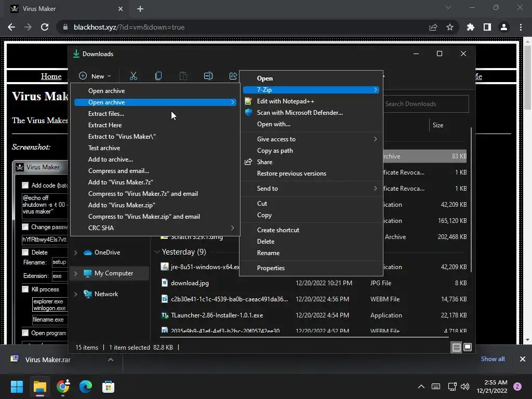
Task: Open new Chrome tab with plus button
Action: coord(140,9)
